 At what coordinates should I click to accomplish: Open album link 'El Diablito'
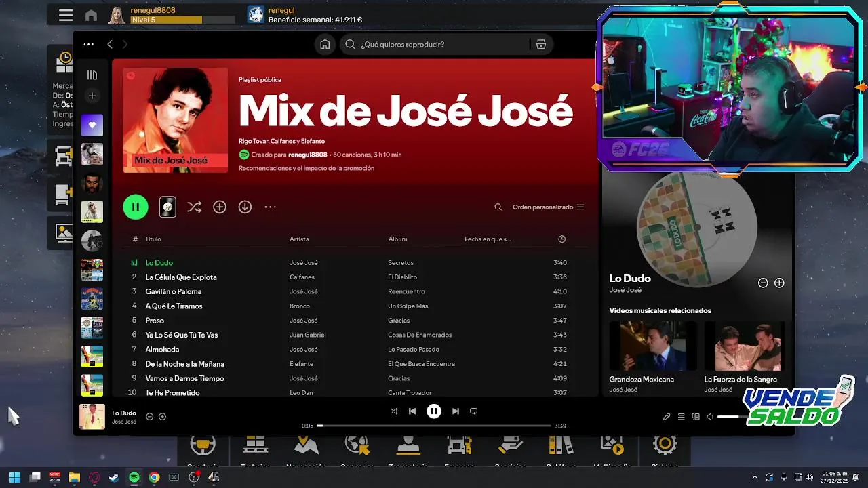coord(402,277)
